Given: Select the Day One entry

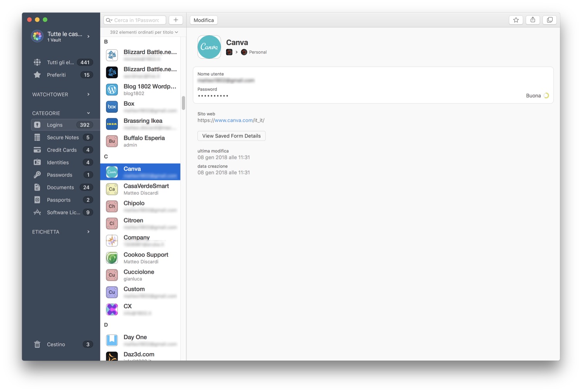Looking at the screenshot, I should point(140,340).
